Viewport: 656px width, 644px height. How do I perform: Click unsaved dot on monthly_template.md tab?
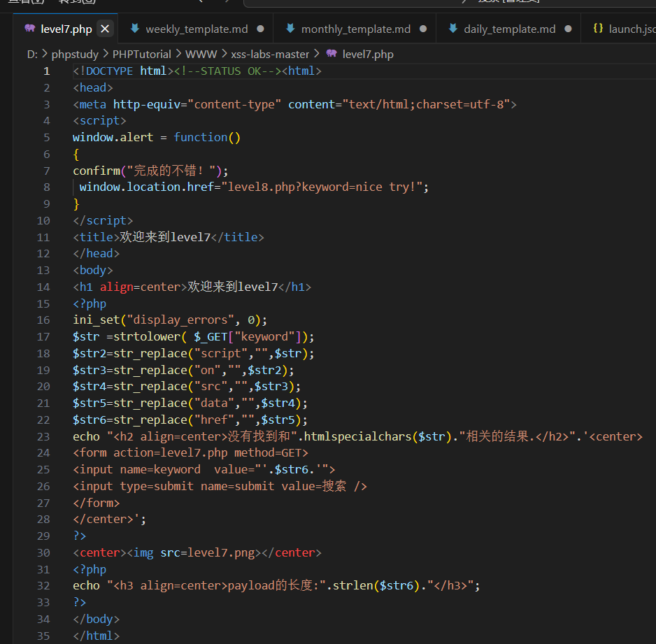point(423,29)
